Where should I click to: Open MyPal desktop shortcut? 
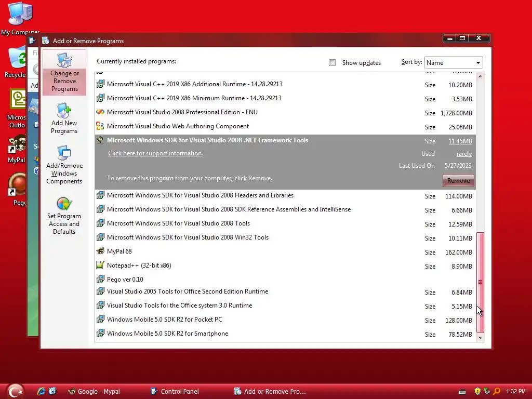[16, 149]
